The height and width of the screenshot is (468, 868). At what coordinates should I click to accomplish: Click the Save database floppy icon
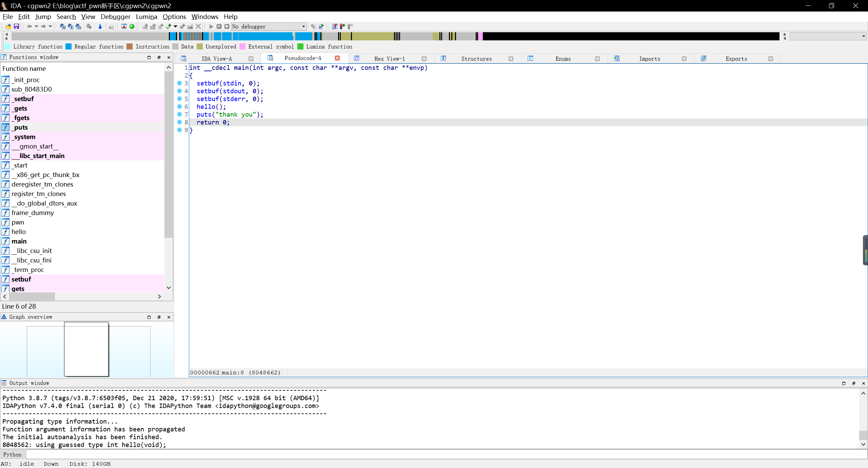[x=16, y=26]
